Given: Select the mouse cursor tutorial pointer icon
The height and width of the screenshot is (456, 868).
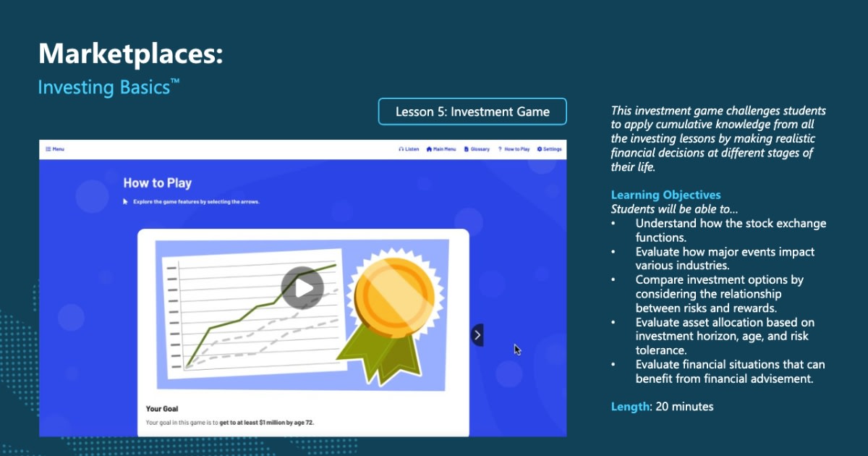Looking at the screenshot, I should point(124,201).
